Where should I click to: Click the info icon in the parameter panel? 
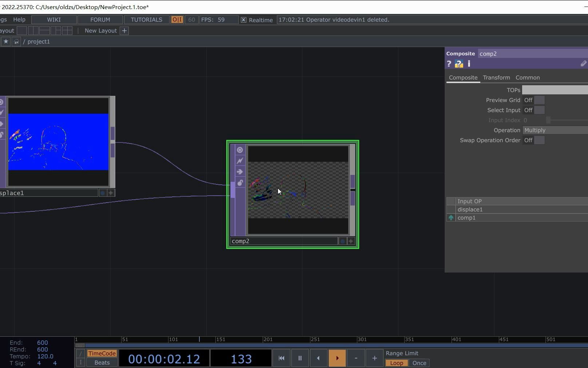(x=469, y=64)
